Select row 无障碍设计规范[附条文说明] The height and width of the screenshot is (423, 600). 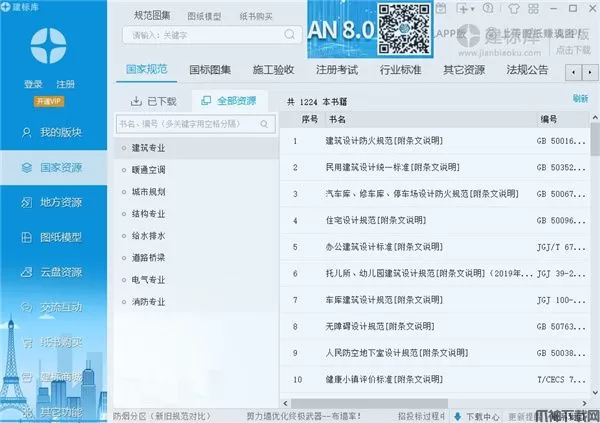(x=435, y=327)
